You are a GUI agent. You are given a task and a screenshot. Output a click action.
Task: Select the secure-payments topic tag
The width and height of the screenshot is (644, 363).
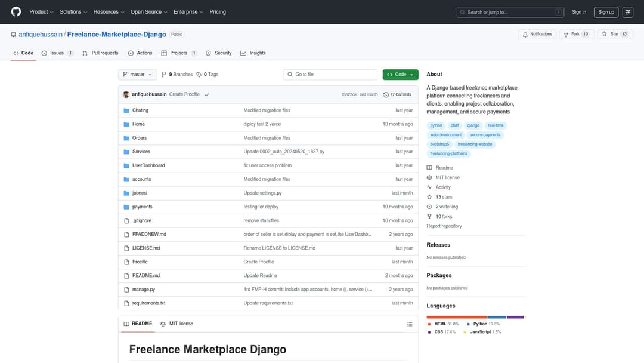[x=485, y=135]
